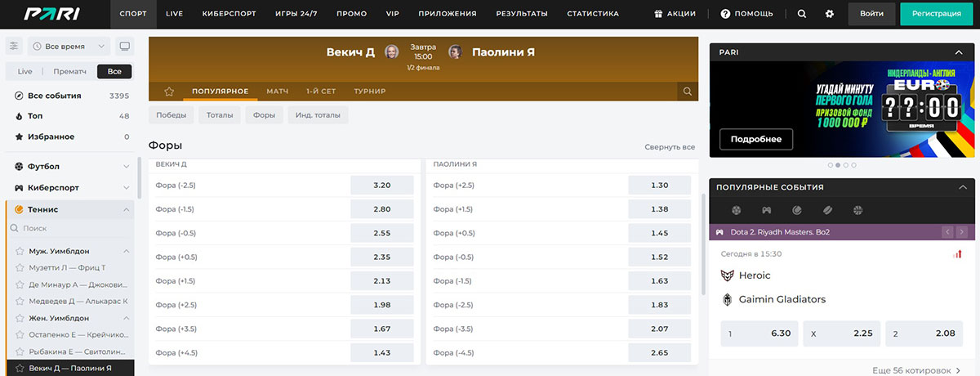Open market search magnifier on match tabs

[688, 92]
